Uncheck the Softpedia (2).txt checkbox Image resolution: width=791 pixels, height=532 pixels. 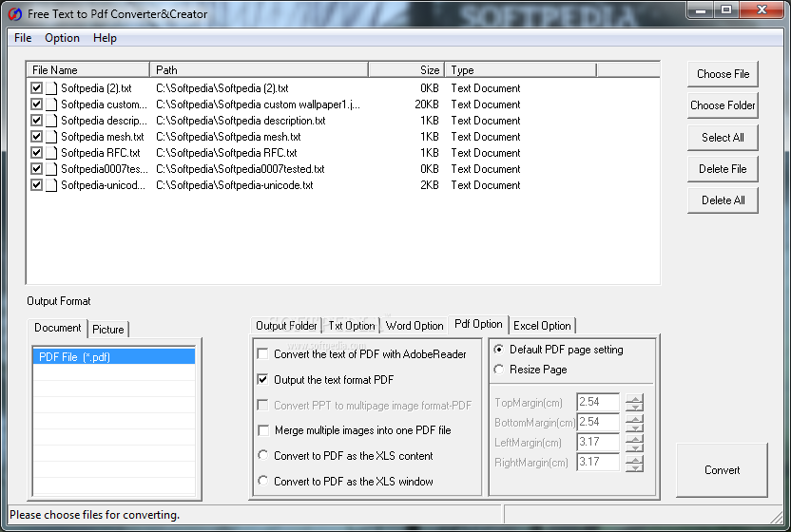coord(36,87)
